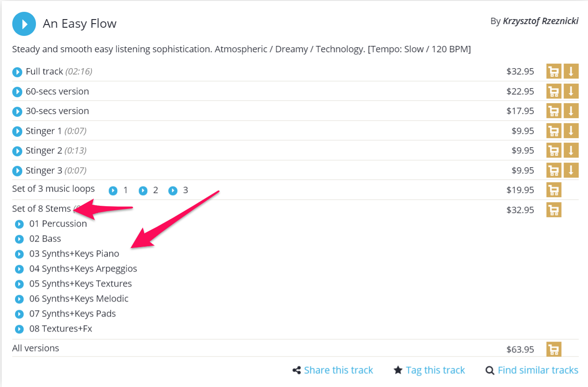The width and height of the screenshot is (588, 387).
Task: Add the full track to cart
Action: click(x=553, y=71)
